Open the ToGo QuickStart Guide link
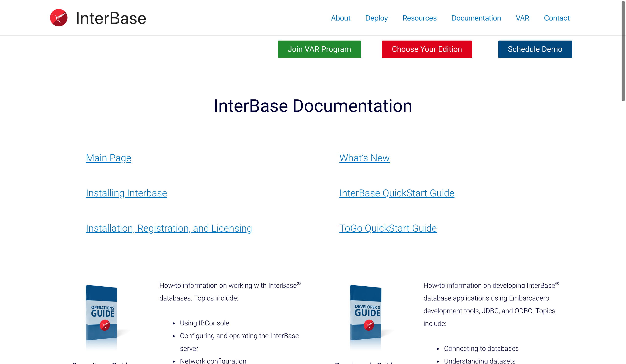Viewport: 626px width, 364px height. 388,228
